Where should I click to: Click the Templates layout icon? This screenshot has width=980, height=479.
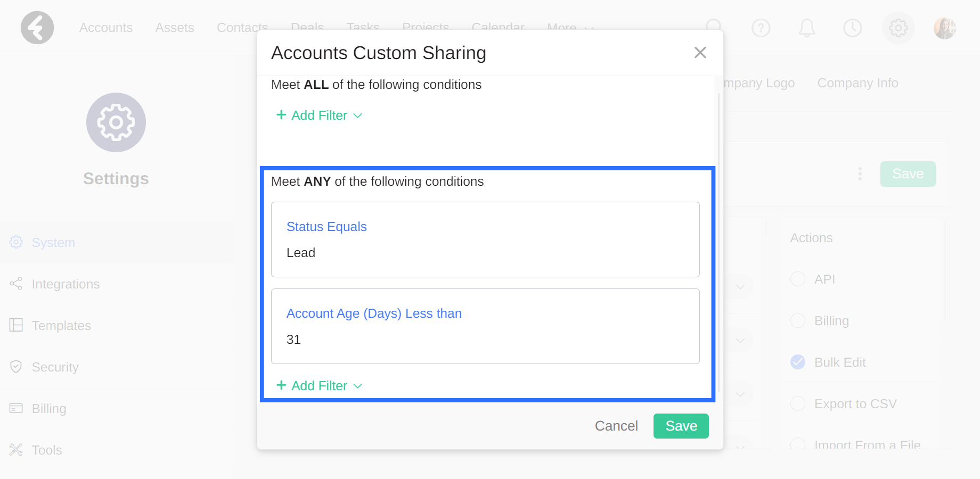pos(16,325)
